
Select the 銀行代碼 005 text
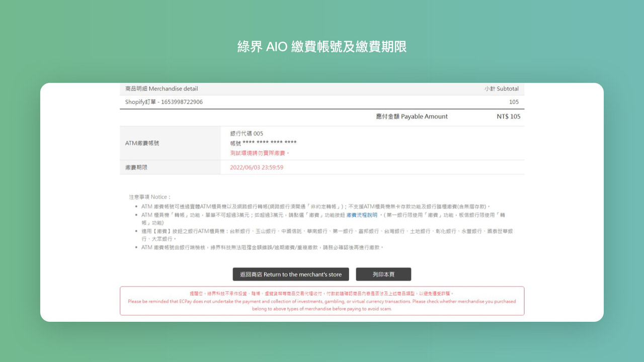point(247,133)
